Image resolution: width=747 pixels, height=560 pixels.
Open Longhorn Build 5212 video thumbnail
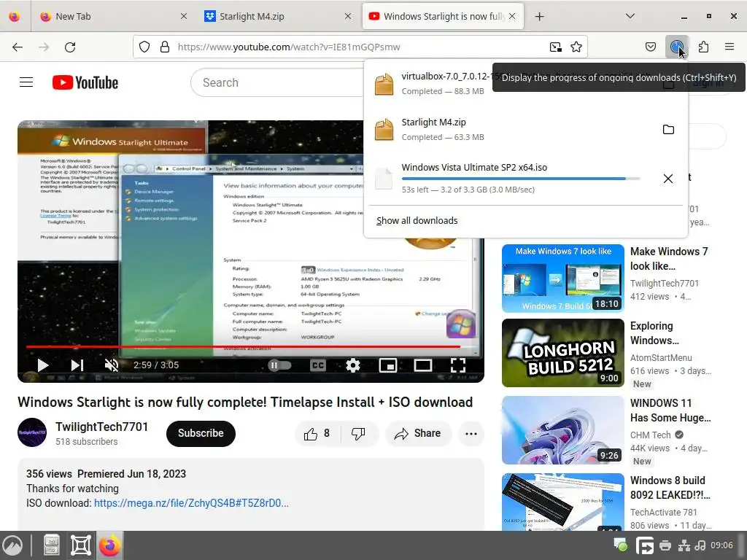pos(562,352)
